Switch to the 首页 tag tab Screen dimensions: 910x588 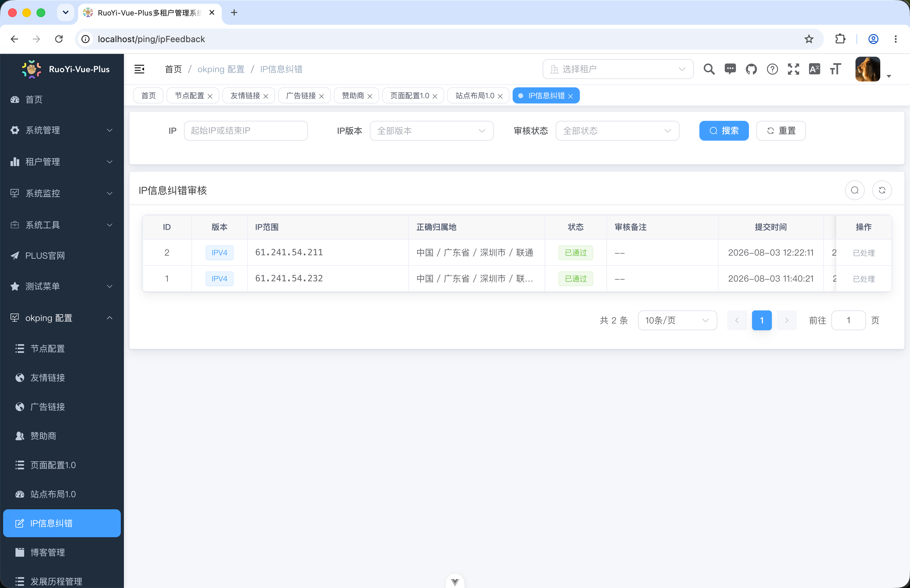click(x=148, y=95)
